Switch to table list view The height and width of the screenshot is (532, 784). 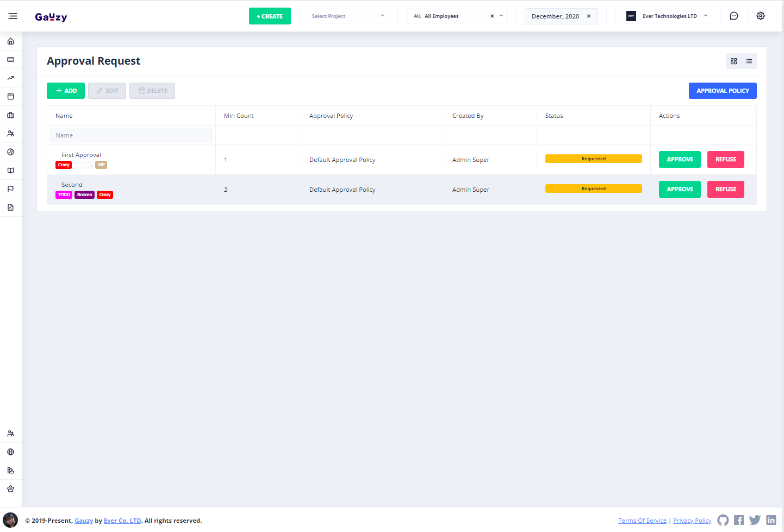pos(749,61)
